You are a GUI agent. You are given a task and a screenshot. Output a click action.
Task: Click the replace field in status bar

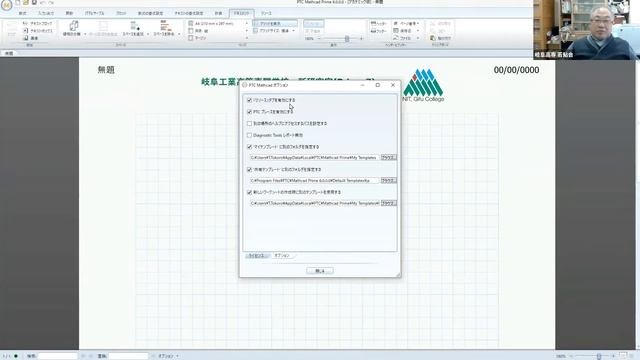click(128, 356)
